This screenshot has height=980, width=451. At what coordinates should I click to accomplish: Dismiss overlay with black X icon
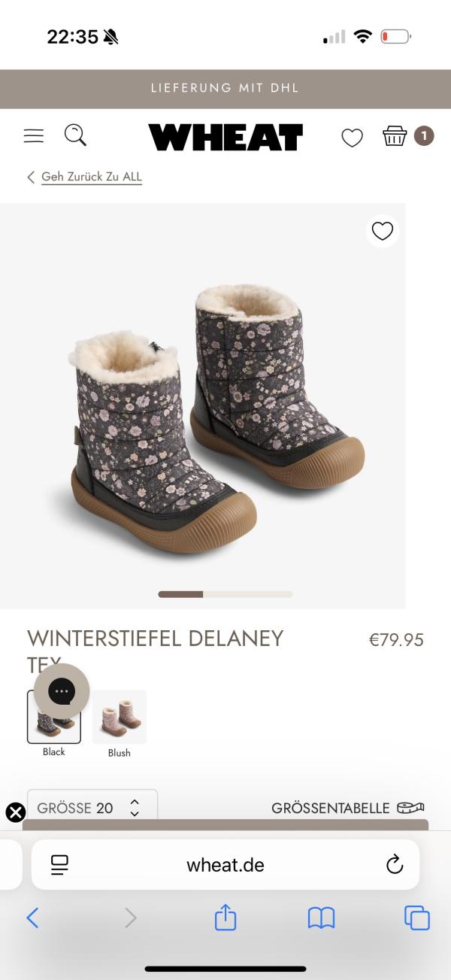click(x=16, y=812)
